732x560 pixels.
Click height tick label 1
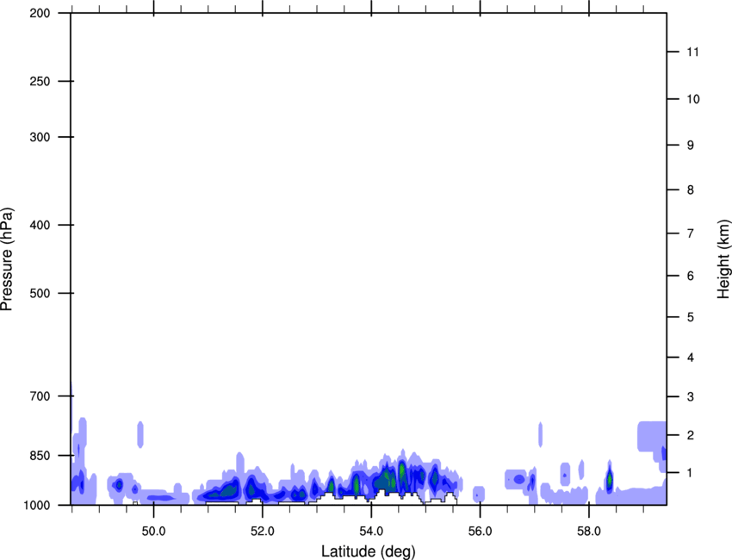pyautogui.click(x=690, y=473)
